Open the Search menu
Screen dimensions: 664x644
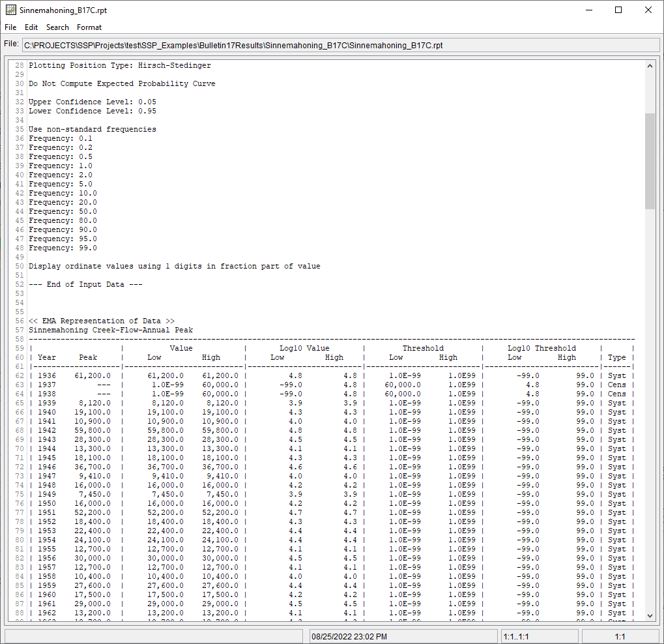(57, 27)
